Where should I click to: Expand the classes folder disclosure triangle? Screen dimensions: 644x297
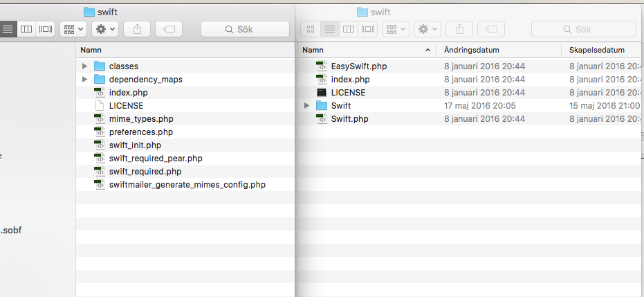coord(84,66)
